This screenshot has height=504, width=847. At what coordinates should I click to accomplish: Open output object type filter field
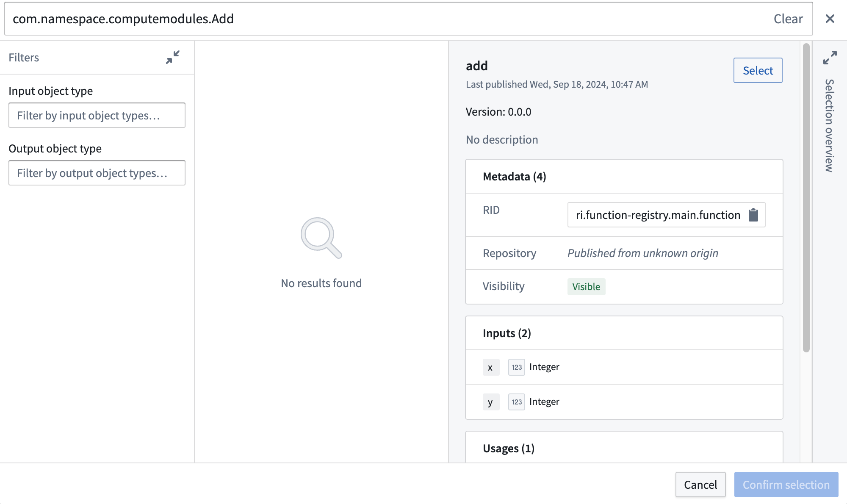pos(97,173)
